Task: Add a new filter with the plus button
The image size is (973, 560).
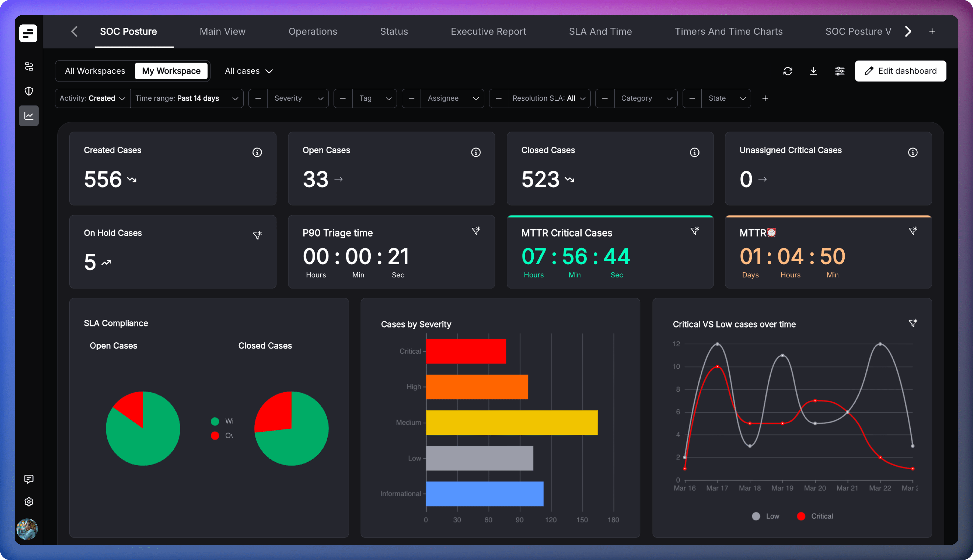Action: pyautogui.click(x=765, y=98)
